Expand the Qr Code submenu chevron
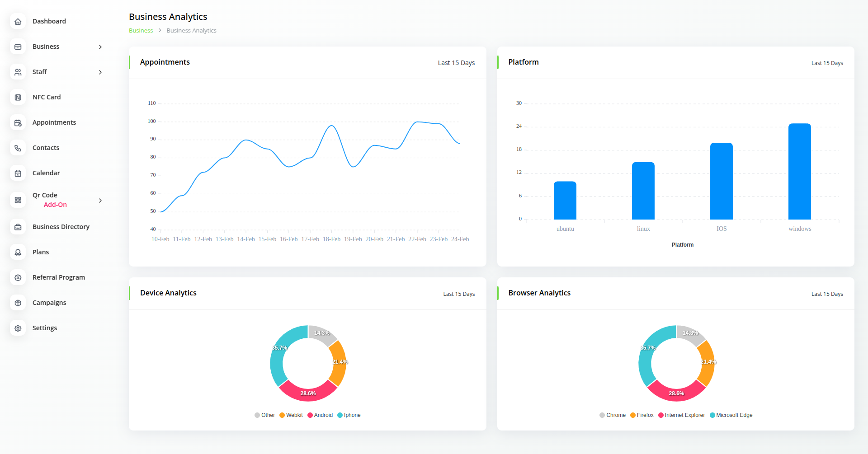Image resolution: width=868 pixels, height=454 pixels. pos(100,201)
